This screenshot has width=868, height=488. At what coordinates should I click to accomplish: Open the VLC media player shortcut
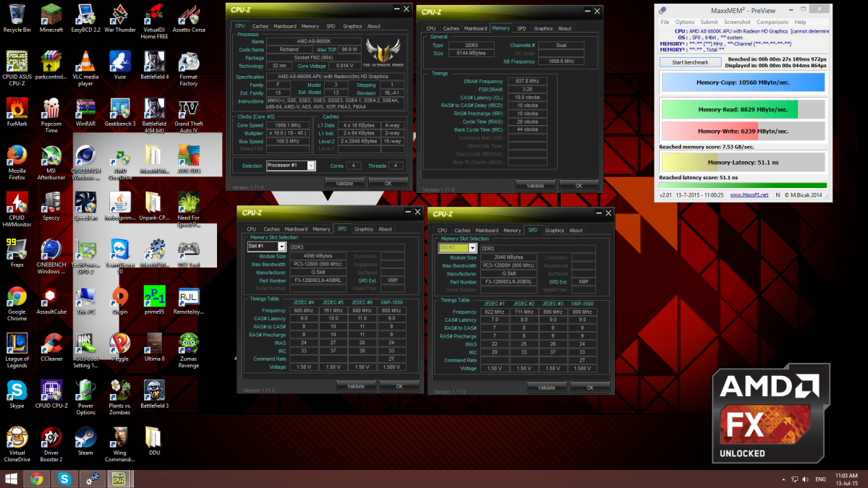(x=85, y=68)
